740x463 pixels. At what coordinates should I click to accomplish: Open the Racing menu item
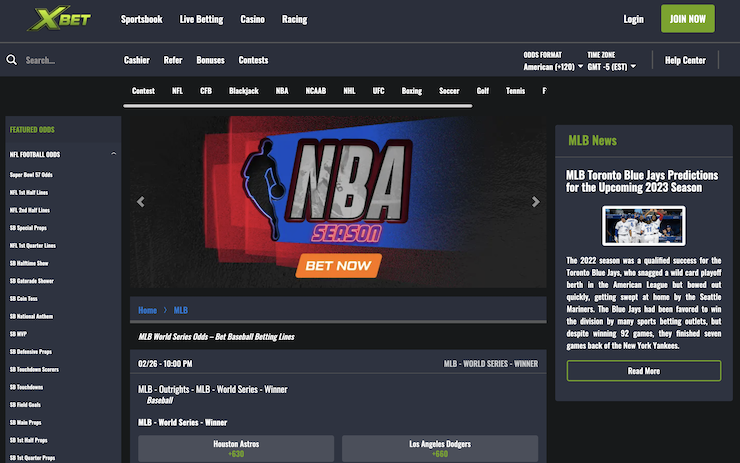tap(294, 19)
